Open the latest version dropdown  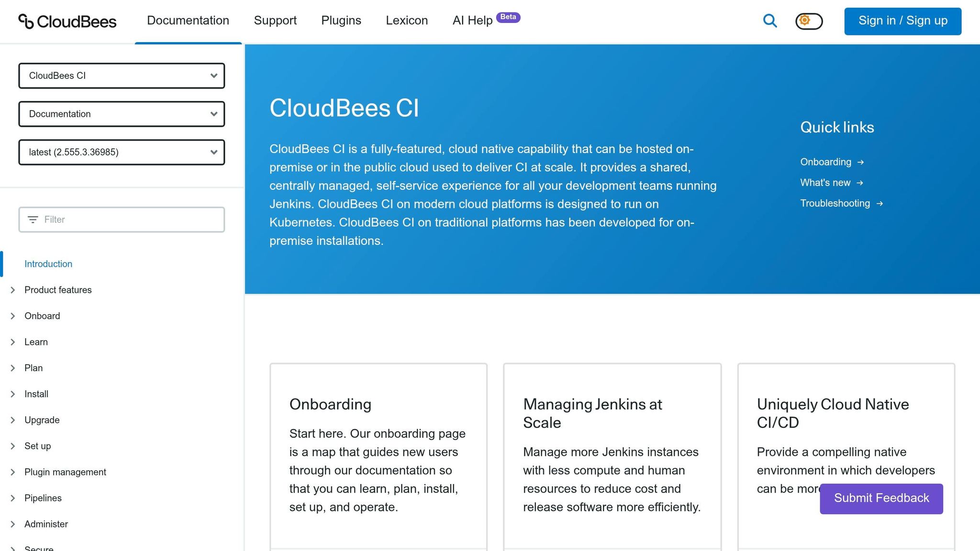tap(122, 152)
